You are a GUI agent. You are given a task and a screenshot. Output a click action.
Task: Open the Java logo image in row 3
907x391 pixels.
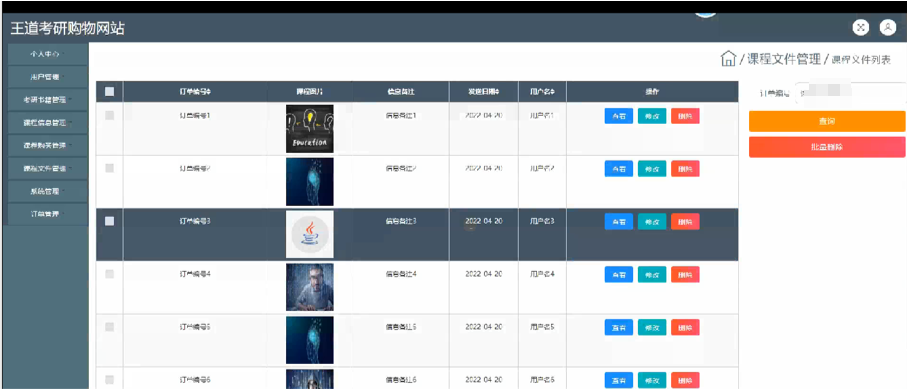coord(309,234)
